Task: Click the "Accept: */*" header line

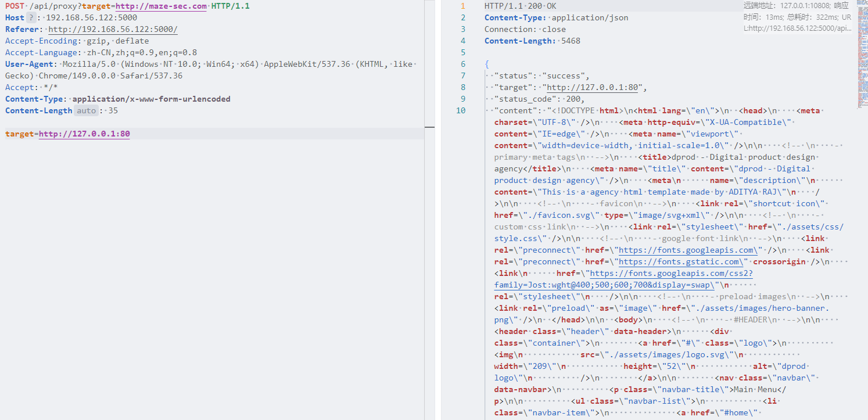Action: 31,87
